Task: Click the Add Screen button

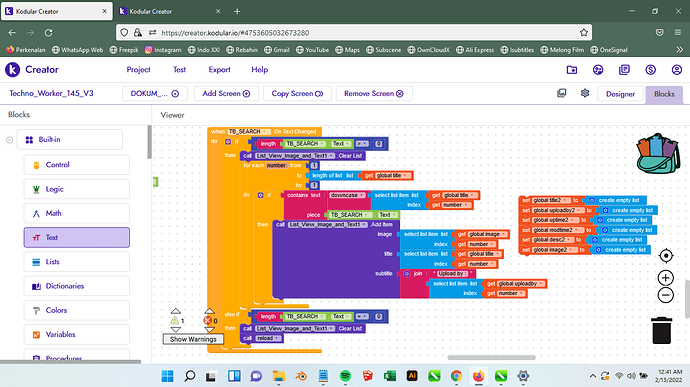Action: pyautogui.click(x=226, y=94)
